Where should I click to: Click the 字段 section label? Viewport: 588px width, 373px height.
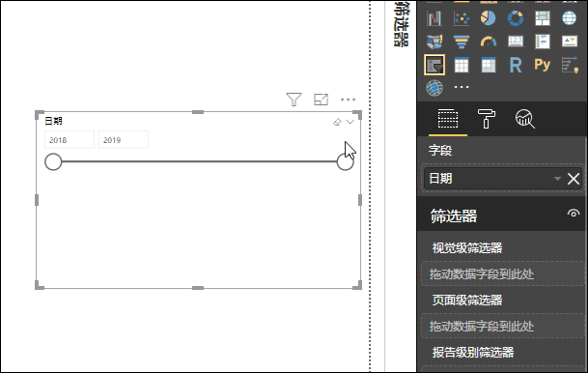(440, 151)
